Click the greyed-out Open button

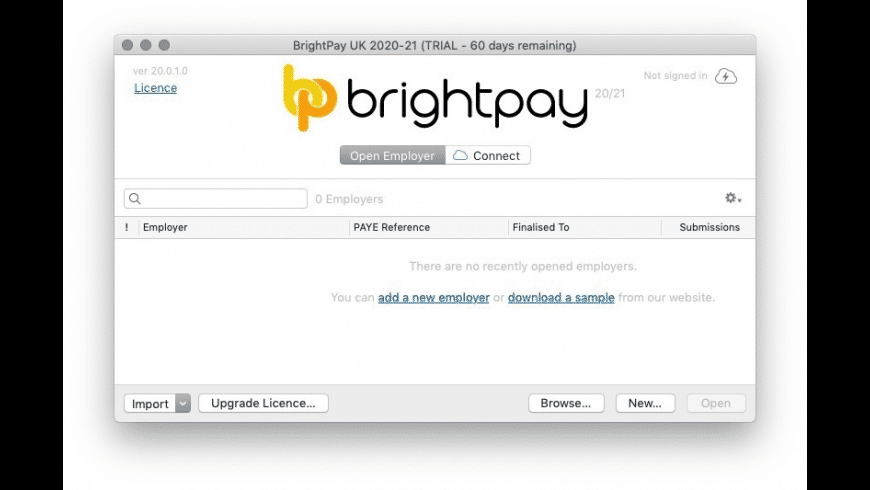point(716,403)
